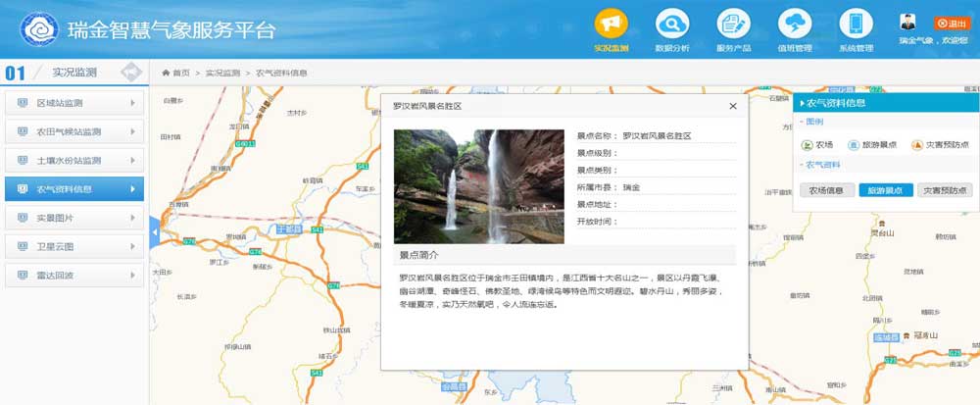Collapse the left sidebar with blue arrow handle

point(154,231)
